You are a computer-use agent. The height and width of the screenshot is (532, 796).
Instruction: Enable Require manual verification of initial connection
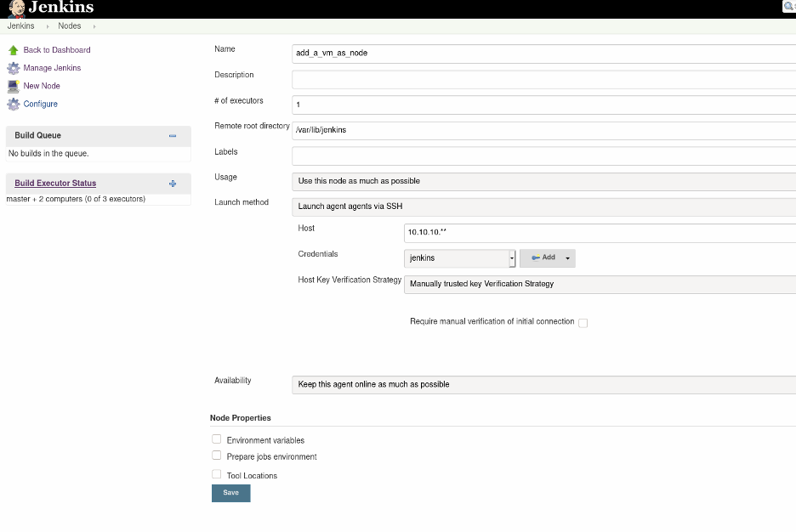click(x=583, y=322)
